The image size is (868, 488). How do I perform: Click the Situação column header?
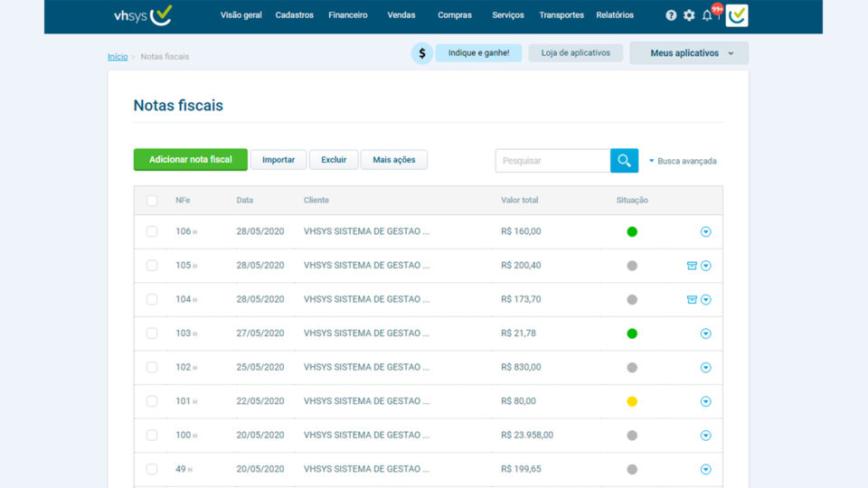click(x=632, y=201)
